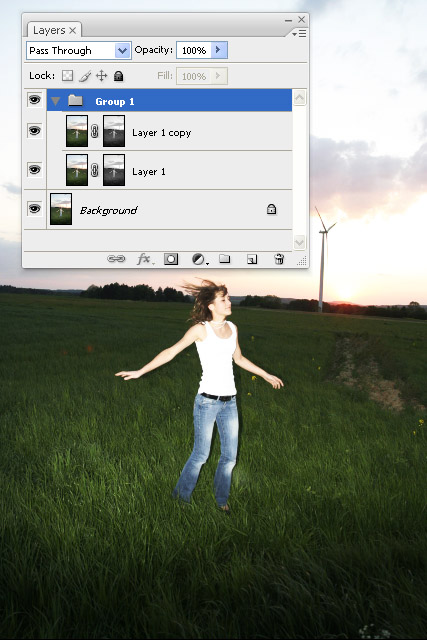427x640 pixels.
Task: Open the Layers panel flyout menu
Action: (x=299, y=34)
